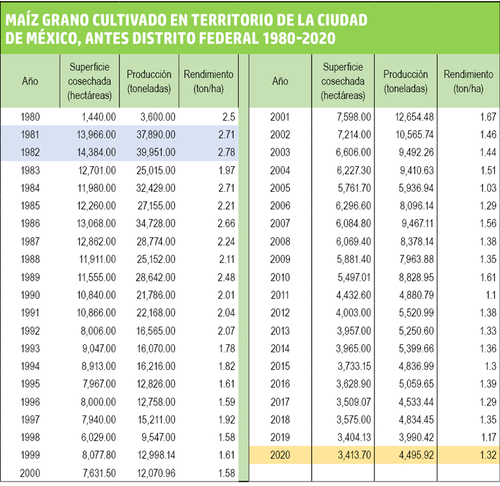
Task: Select left 'Superficie cosechada' column header
Action: (89, 81)
